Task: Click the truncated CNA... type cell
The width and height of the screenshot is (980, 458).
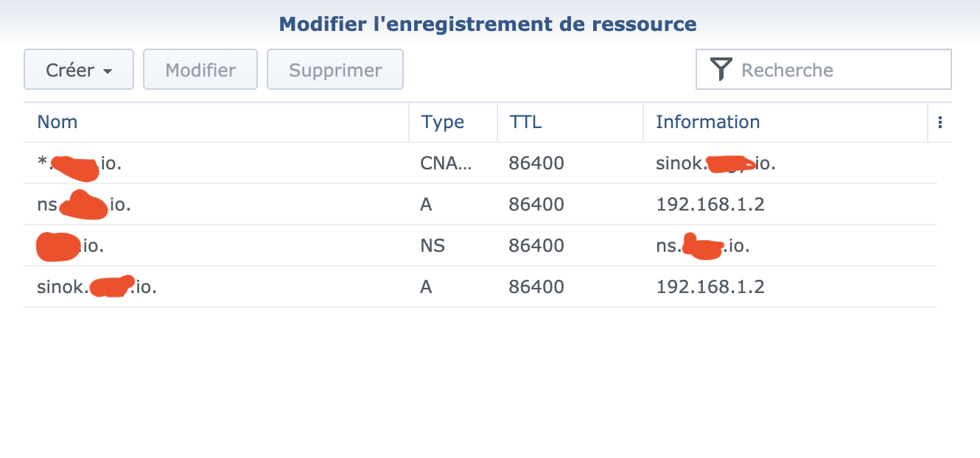Action: pos(447,163)
